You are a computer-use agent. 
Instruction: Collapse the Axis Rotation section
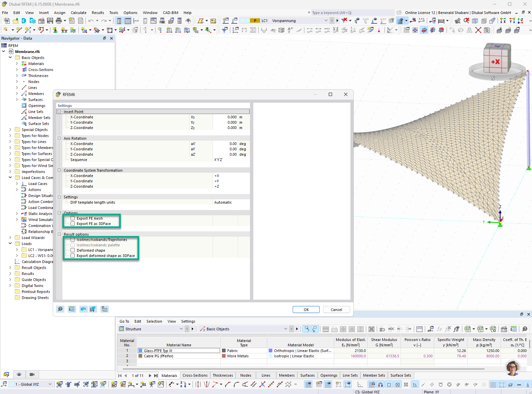tap(59, 138)
